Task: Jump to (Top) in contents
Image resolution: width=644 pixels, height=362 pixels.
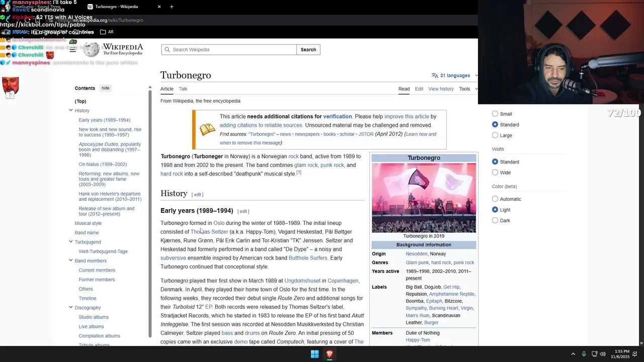Action: click(80, 101)
